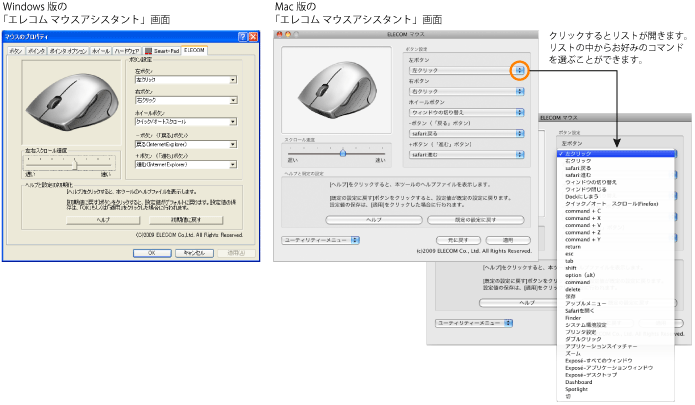Select the ELECOM tab
This screenshot has height=405, width=695.
pyautogui.click(x=194, y=50)
